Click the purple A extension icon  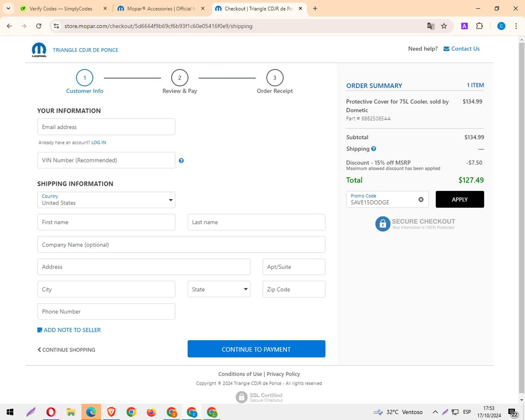(464, 26)
